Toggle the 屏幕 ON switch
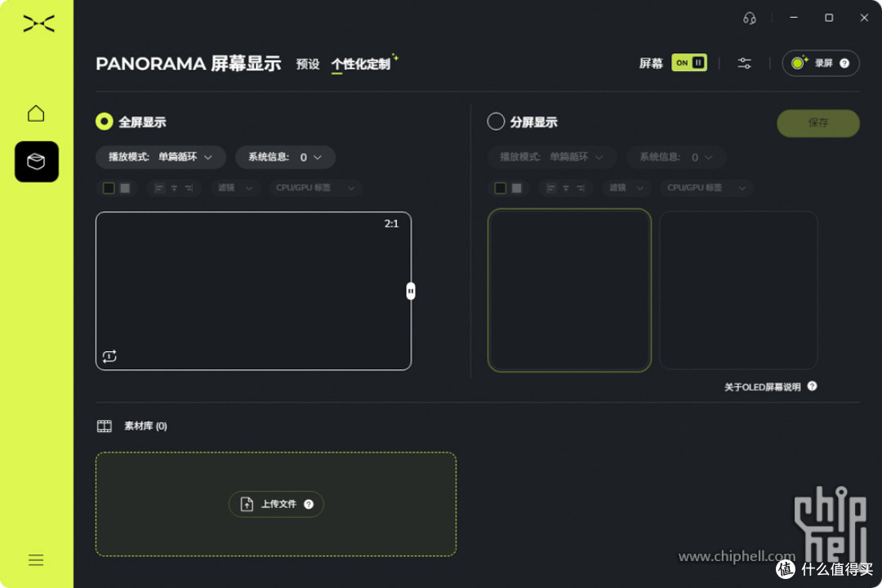Image resolution: width=882 pixels, height=588 pixels. 689,62
